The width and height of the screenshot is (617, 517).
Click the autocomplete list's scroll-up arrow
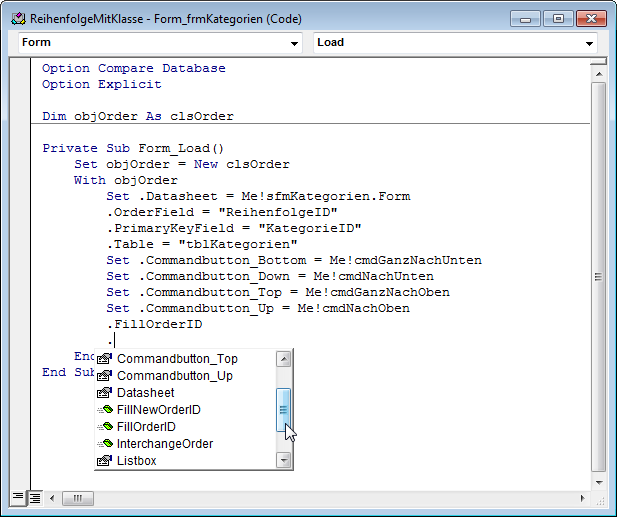pyautogui.click(x=284, y=359)
